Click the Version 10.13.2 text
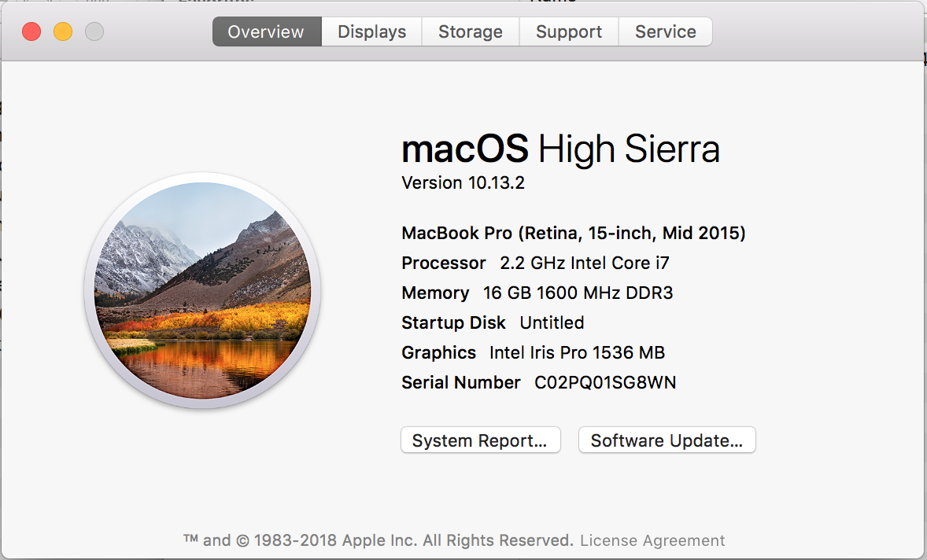927x560 pixels. [463, 182]
